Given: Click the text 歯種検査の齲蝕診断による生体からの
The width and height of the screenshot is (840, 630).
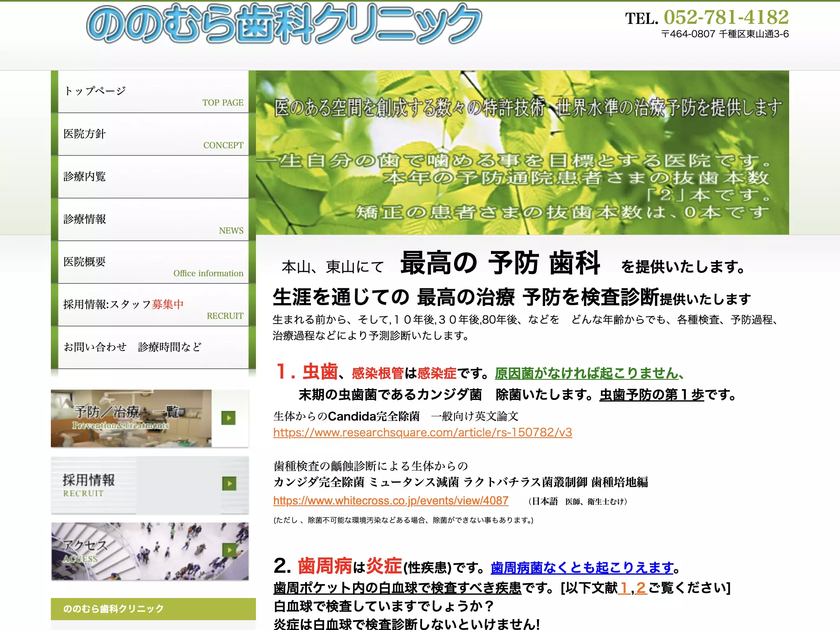Looking at the screenshot, I should click(x=371, y=466).
